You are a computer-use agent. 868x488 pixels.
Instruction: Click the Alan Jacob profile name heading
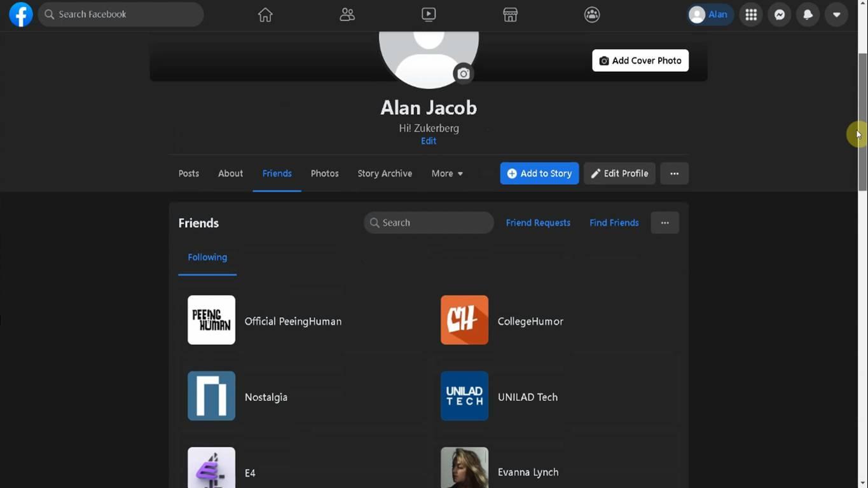pos(429,107)
